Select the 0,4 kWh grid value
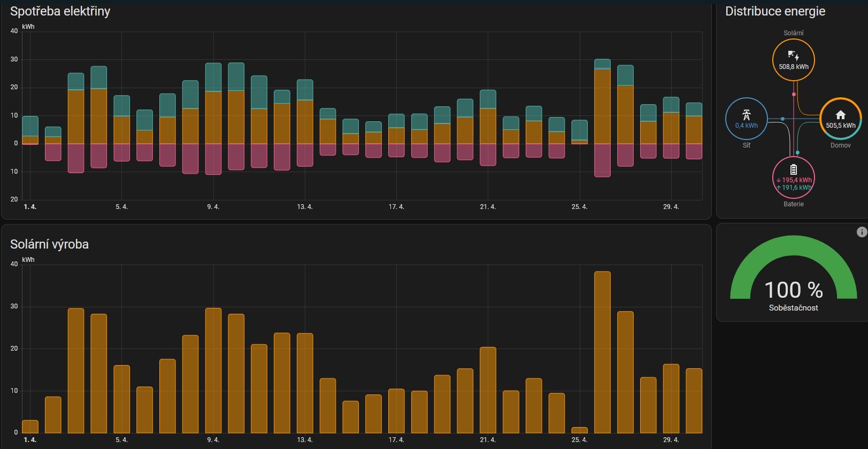The width and height of the screenshot is (868, 449). coord(746,126)
